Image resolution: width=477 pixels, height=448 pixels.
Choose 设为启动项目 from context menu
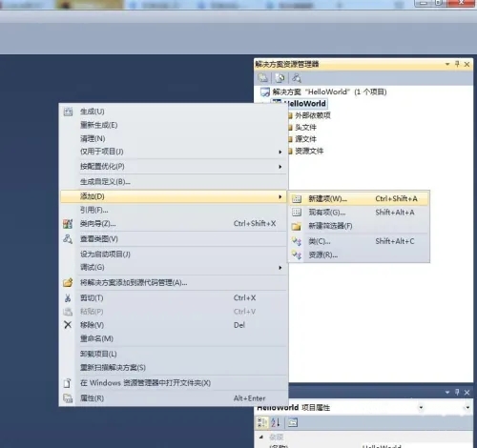[x=174, y=255]
